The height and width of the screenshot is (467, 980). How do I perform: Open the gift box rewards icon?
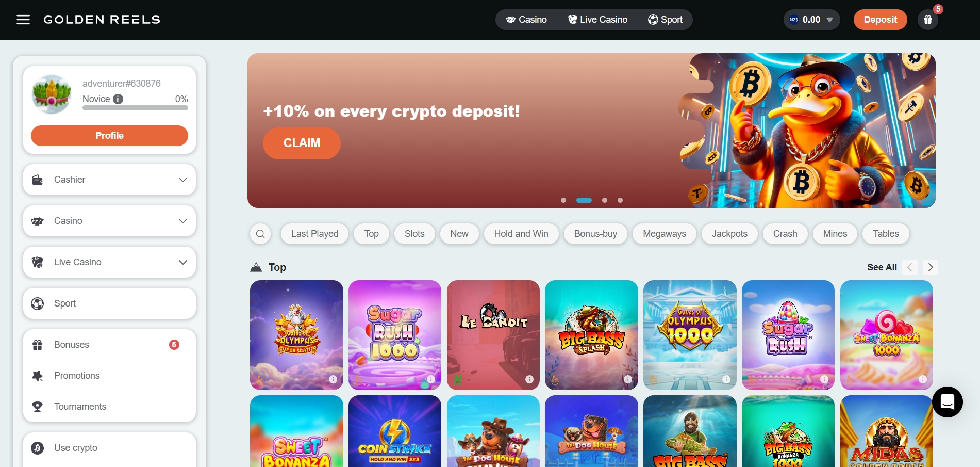click(x=927, y=20)
